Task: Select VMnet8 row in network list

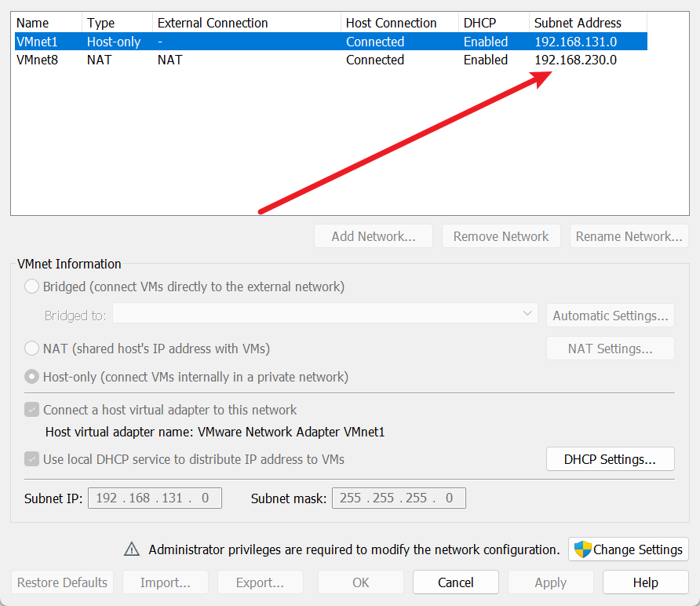Action: pyautogui.click(x=331, y=60)
